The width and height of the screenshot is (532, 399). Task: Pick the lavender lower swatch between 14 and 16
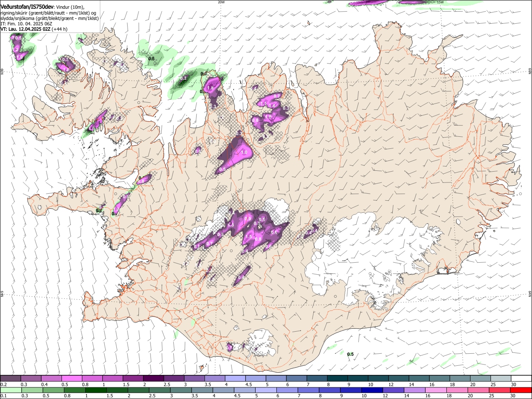coord(414,390)
